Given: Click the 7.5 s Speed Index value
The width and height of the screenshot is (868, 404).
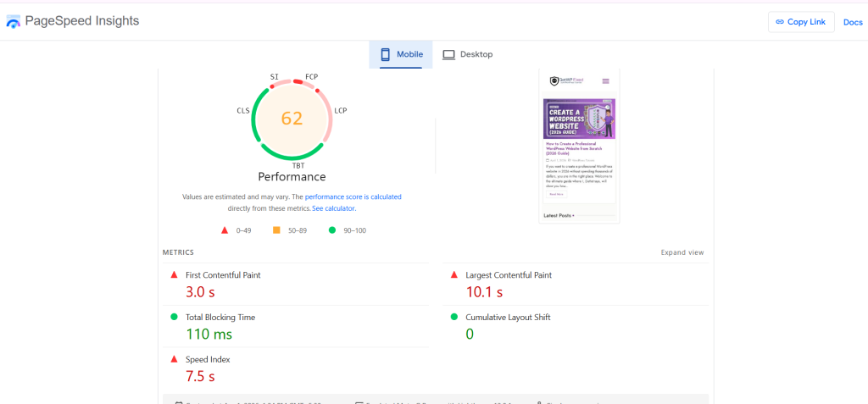Looking at the screenshot, I should [200, 376].
